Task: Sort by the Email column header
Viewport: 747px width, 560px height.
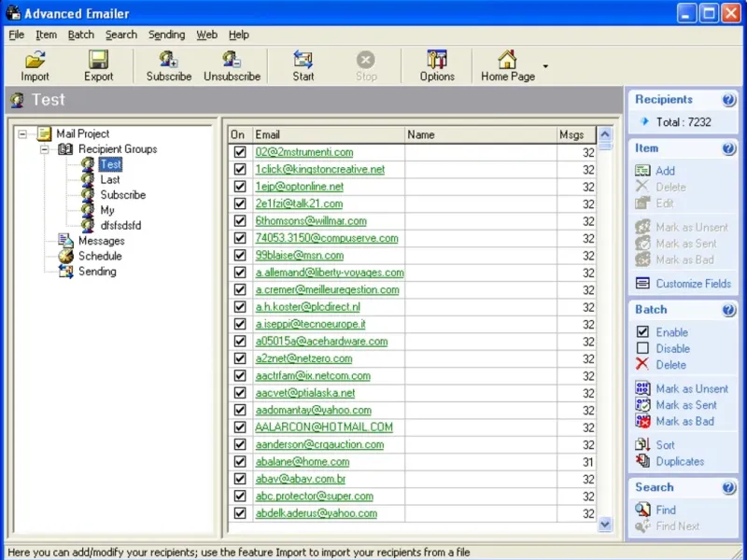Action: click(x=329, y=134)
